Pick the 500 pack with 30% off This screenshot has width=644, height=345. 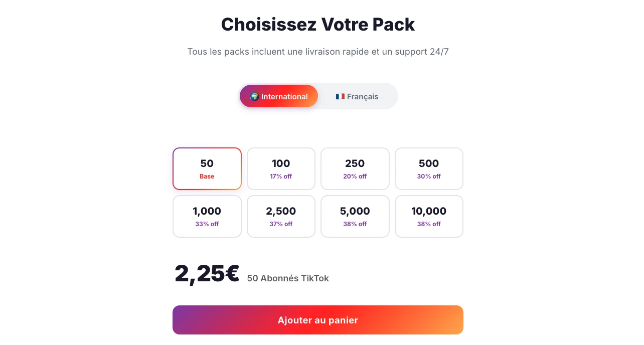[429, 169]
